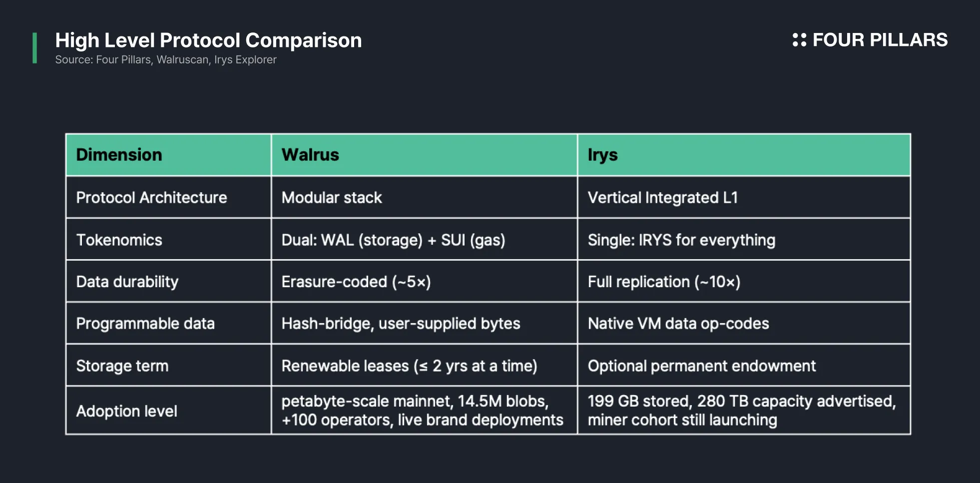
Task: Click the Renewable leases cell
Action: [424, 366]
